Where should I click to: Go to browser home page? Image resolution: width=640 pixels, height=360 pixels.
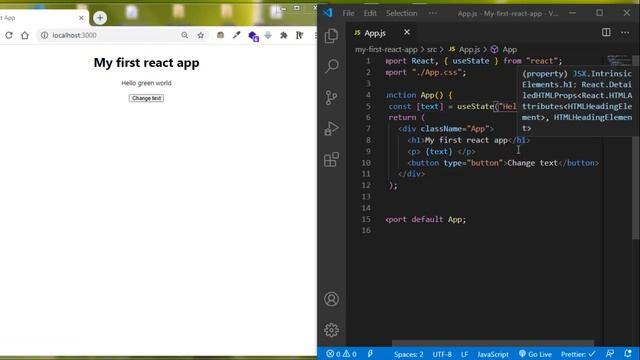25,36
